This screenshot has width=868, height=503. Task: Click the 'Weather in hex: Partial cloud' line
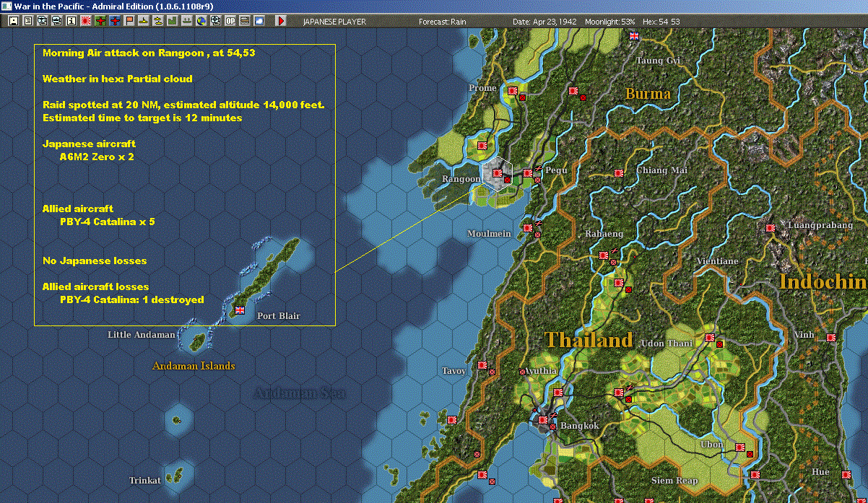click(118, 79)
